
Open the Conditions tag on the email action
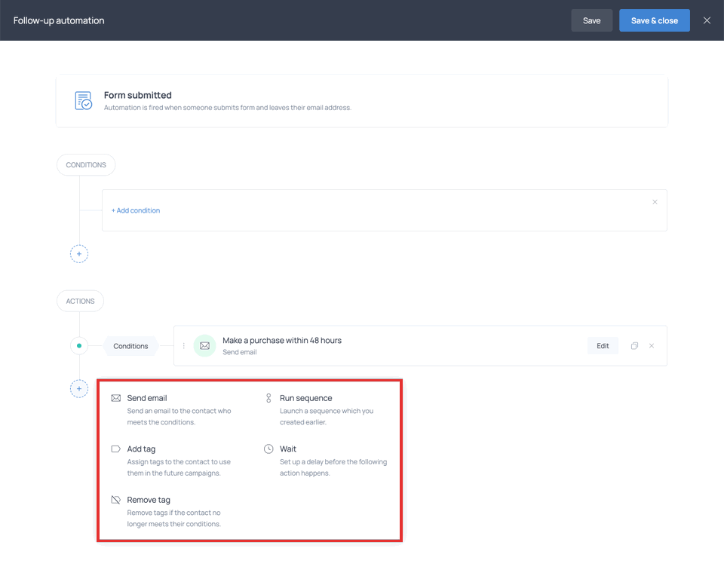[x=130, y=346]
